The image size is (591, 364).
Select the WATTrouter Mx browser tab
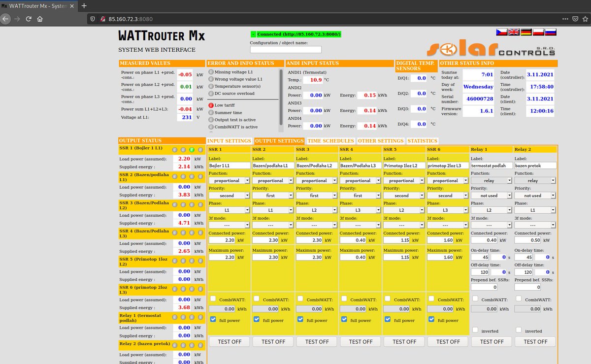pyautogui.click(x=38, y=5)
